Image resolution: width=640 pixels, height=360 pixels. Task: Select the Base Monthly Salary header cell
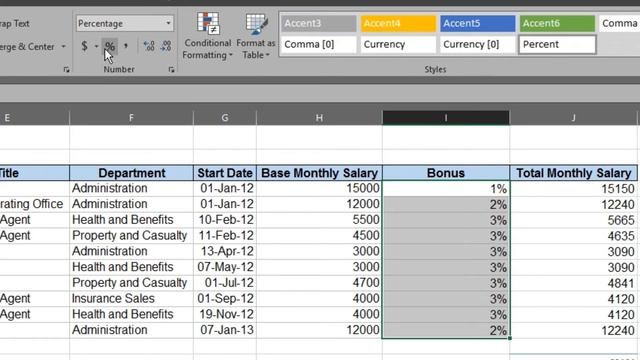319,173
